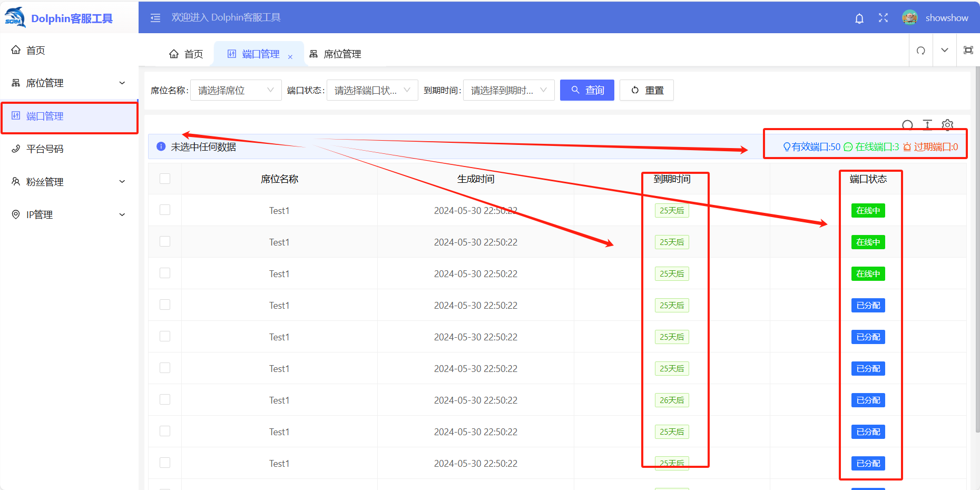Open the 到期时间 dropdown
980x490 pixels.
[x=508, y=91]
